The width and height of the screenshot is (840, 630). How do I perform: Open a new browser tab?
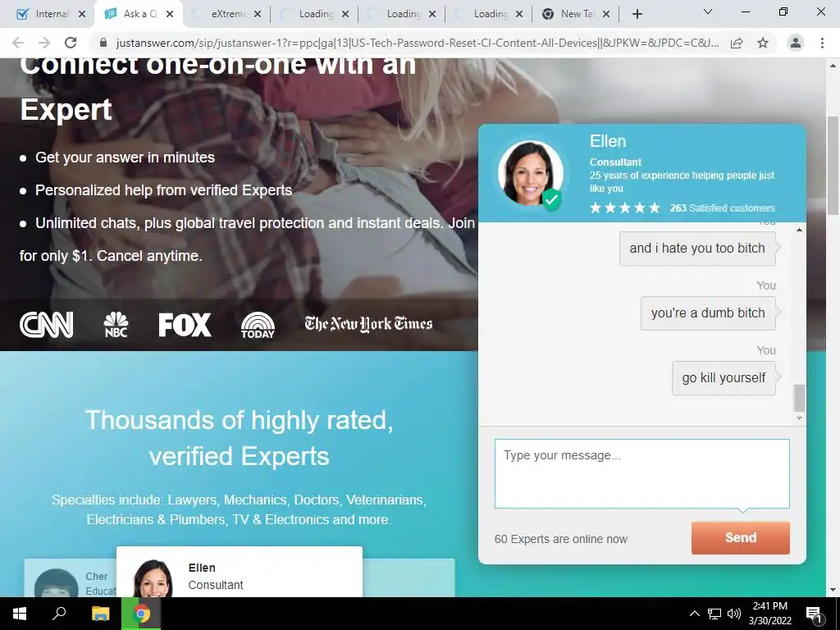click(637, 15)
